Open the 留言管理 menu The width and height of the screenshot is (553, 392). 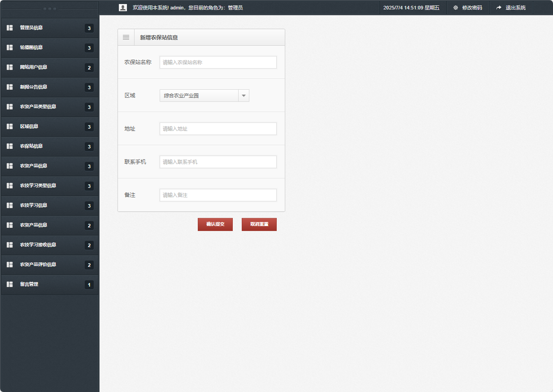49,284
